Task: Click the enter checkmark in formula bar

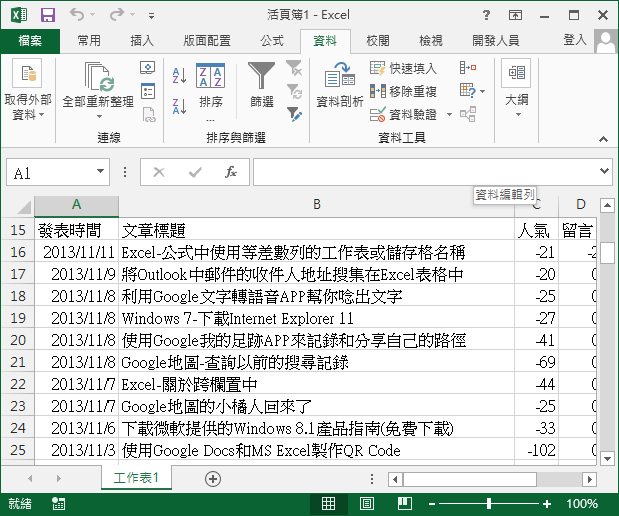Action: click(x=195, y=172)
